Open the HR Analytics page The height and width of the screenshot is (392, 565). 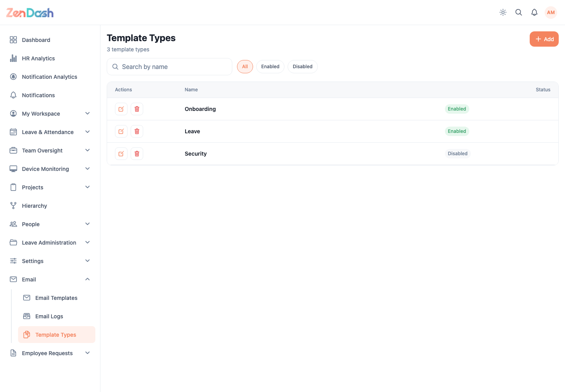click(x=50, y=58)
